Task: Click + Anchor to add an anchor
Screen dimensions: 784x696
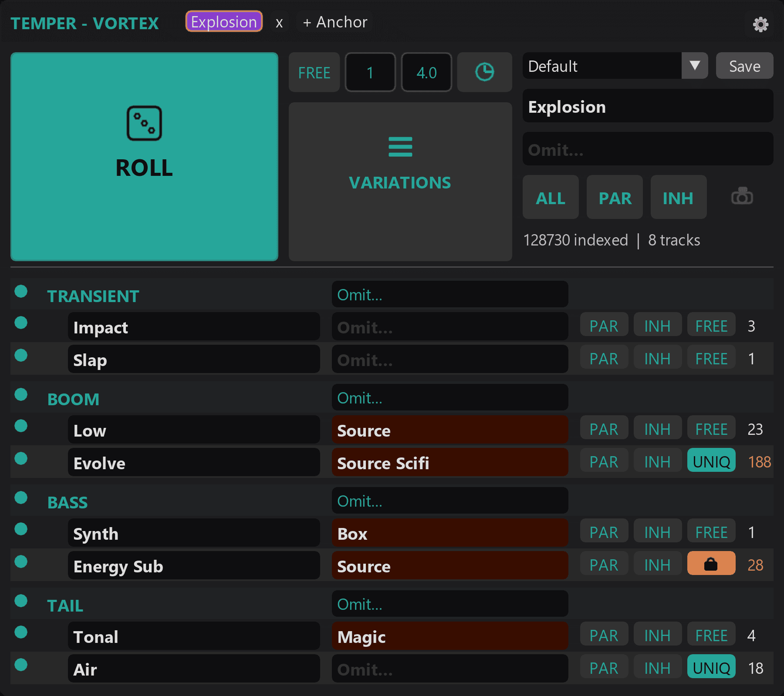Action: tap(334, 22)
